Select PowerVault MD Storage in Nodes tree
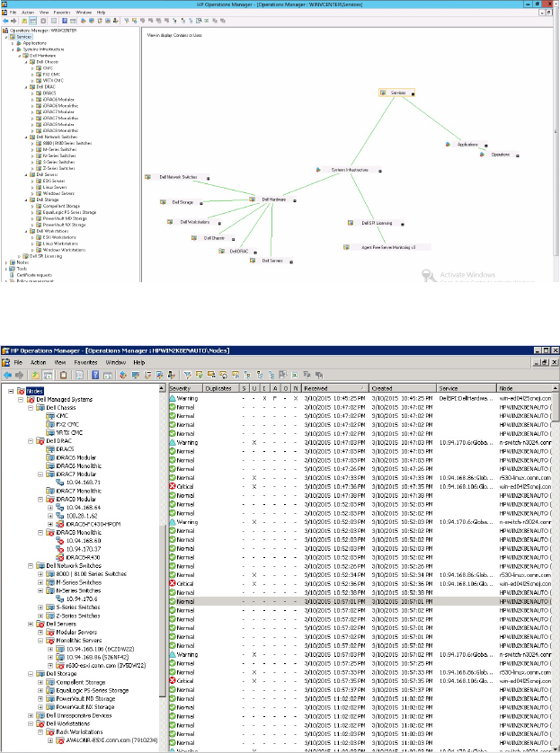 pyautogui.click(x=85, y=699)
